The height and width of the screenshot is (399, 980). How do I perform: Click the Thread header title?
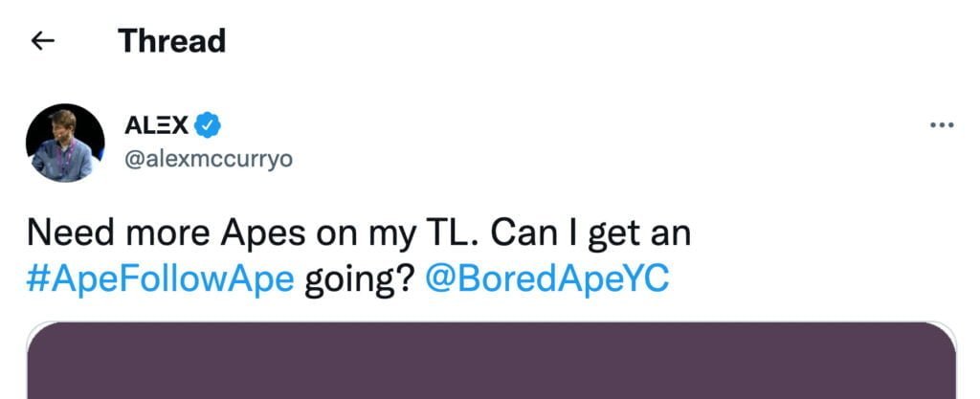171,41
